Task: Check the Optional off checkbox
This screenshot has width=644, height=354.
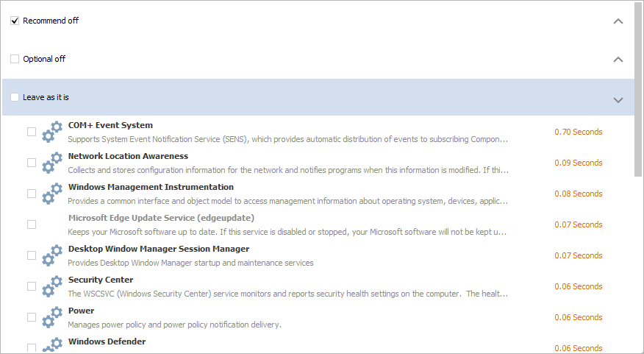Action: point(15,59)
